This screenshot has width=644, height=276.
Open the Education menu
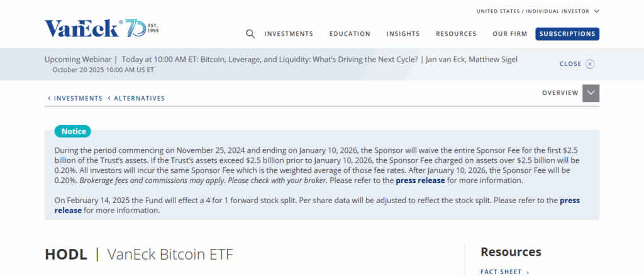coord(350,34)
